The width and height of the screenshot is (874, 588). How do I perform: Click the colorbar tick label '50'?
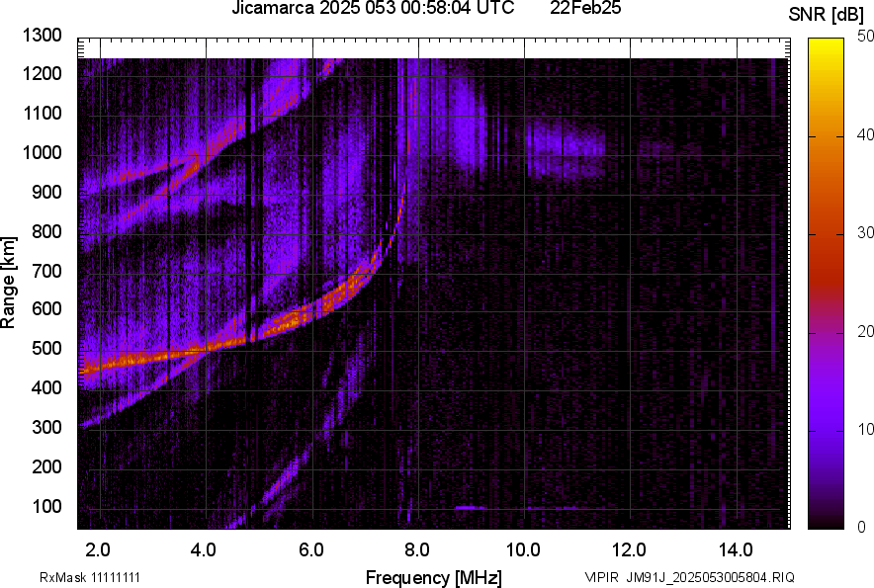pyautogui.click(x=865, y=37)
